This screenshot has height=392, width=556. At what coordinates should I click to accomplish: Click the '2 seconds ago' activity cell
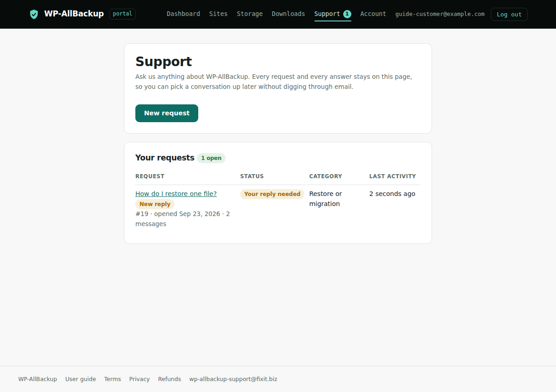click(x=392, y=194)
